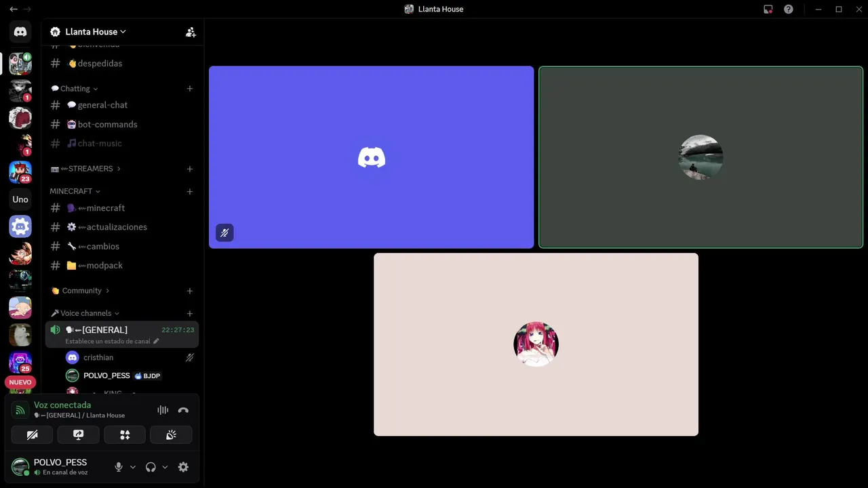Expand the Community category

click(x=80, y=291)
